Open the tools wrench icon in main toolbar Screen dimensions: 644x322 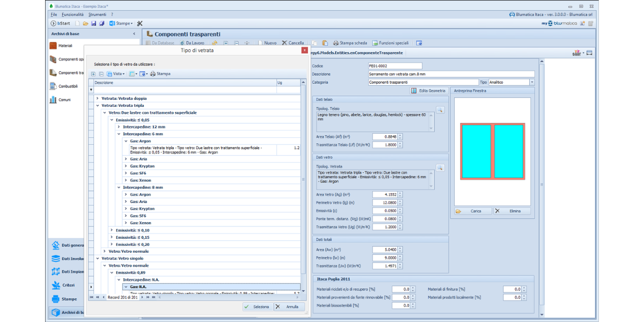tap(140, 24)
